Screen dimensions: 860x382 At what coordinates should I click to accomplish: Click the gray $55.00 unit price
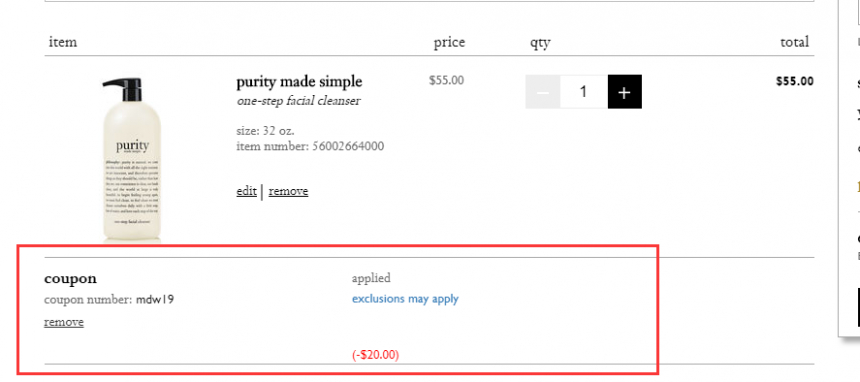point(446,81)
